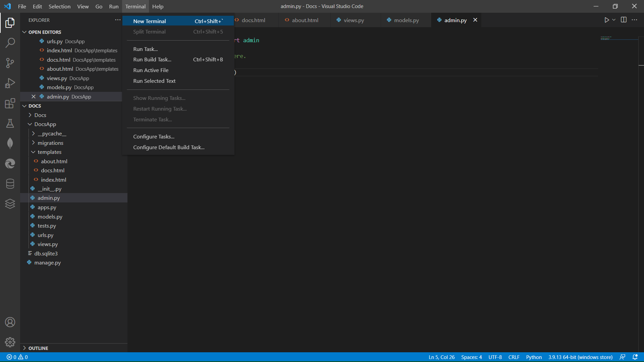The image size is (644, 362).
Task: Open the Source Control view
Action: [10, 63]
